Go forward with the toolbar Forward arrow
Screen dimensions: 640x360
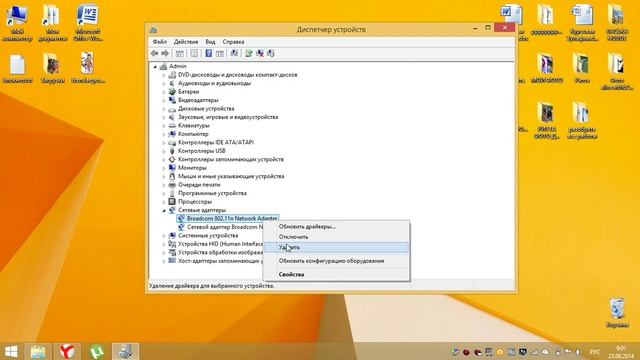(165, 53)
